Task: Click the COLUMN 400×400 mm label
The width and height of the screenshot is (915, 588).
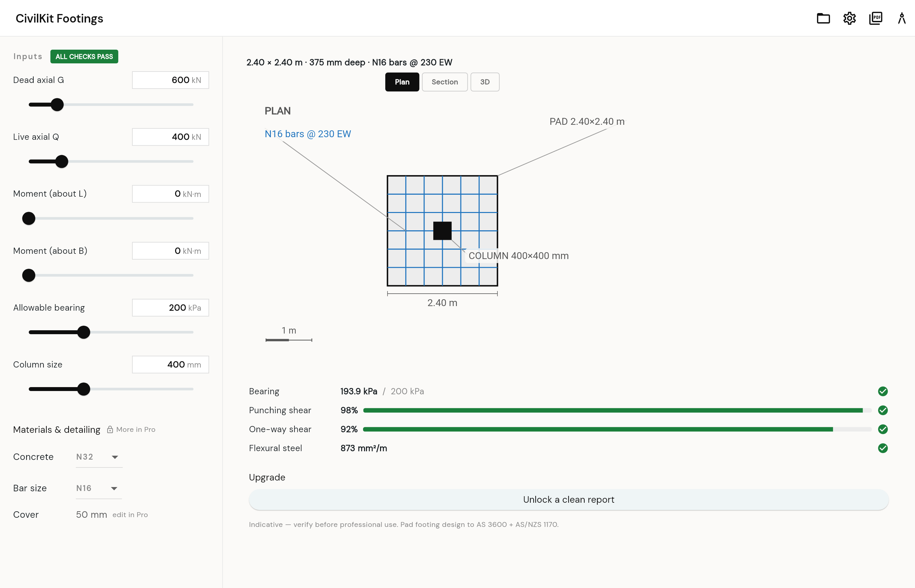Action: [518, 256]
